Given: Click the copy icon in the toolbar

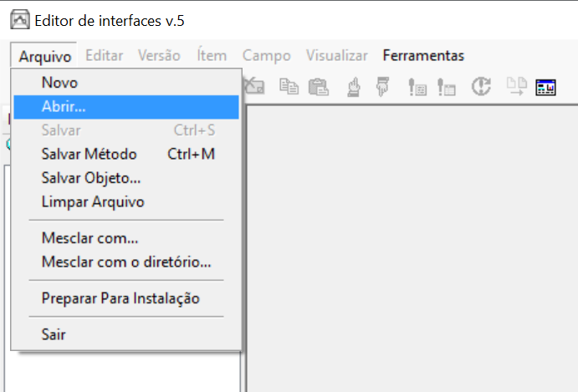Looking at the screenshot, I should [289, 85].
